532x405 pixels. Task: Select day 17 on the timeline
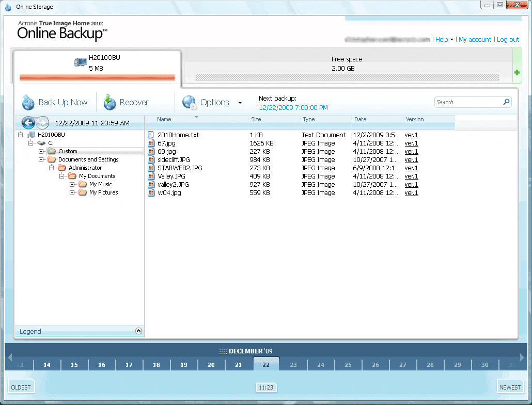tap(129, 365)
